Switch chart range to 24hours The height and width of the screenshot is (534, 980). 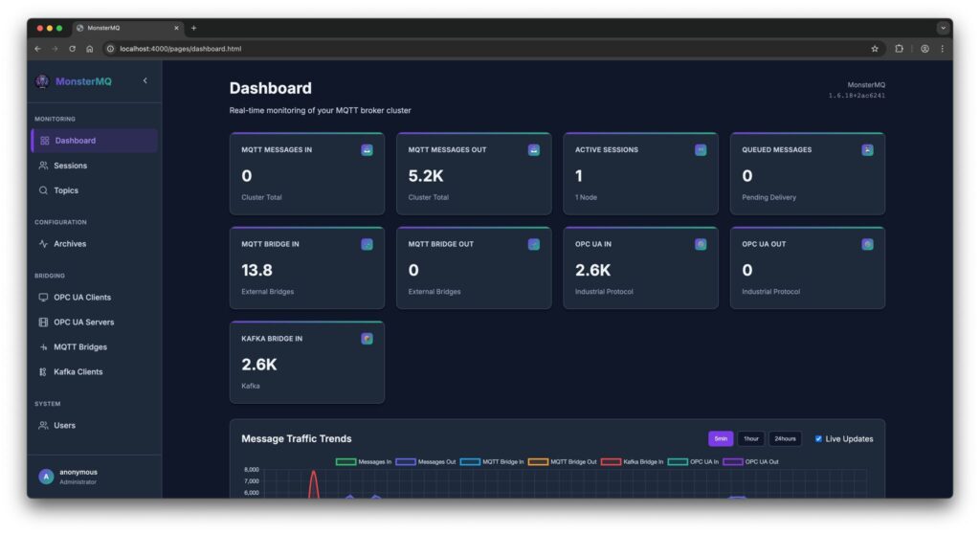tap(785, 439)
